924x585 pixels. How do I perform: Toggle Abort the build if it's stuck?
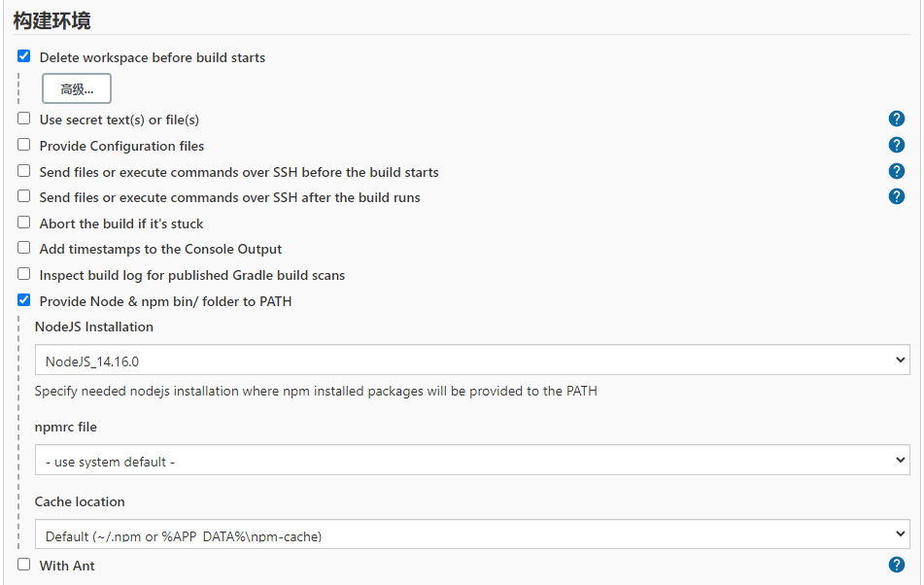pyautogui.click(x=24, y=223)
